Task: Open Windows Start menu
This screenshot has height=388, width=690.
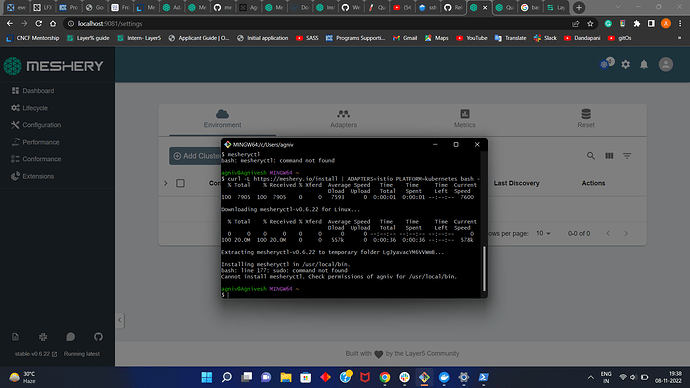Action: tap(206, 377)
